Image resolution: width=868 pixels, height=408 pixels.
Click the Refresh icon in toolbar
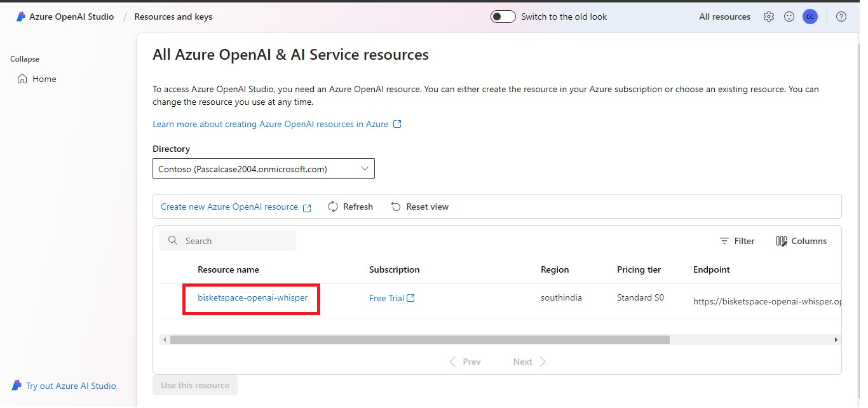333,207
